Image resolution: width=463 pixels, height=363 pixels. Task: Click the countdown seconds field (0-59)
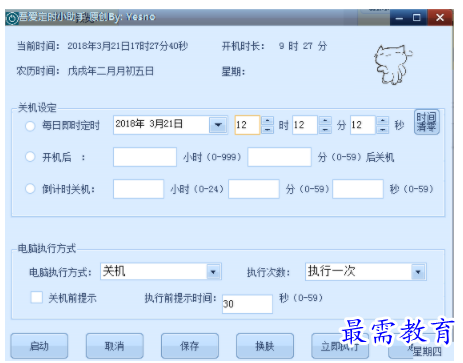358,189
